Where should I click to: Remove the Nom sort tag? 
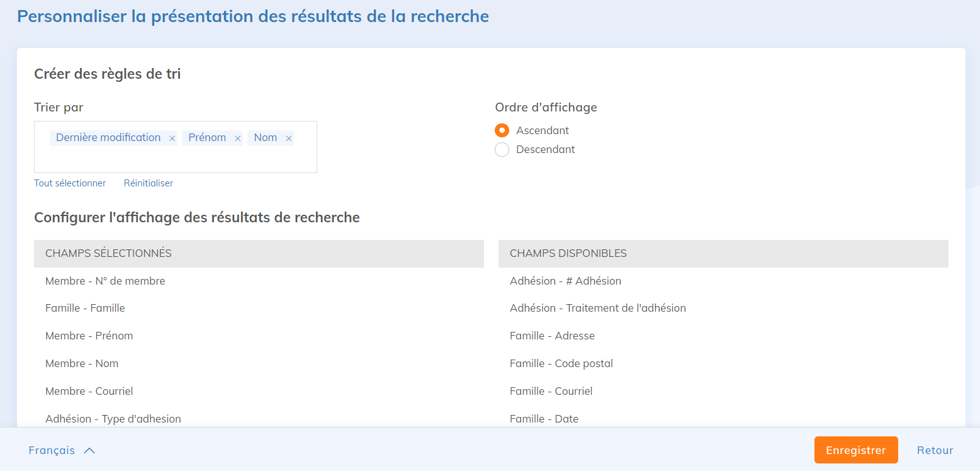pyautogui.click(x=289, y=139)
